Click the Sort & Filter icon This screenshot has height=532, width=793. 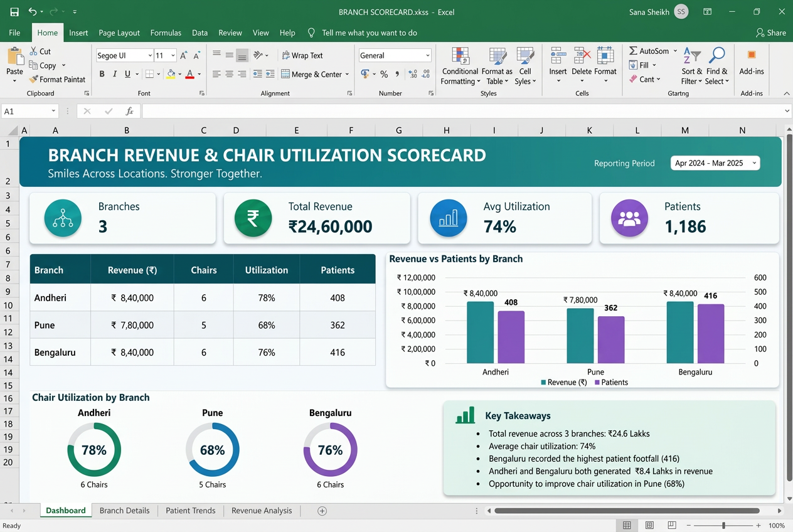pos(691,56)
